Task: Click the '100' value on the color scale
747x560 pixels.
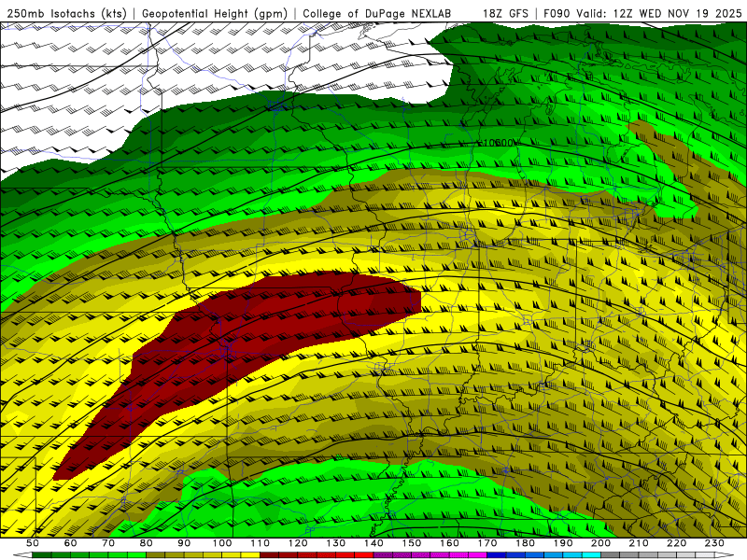Action: click(222, 543)
